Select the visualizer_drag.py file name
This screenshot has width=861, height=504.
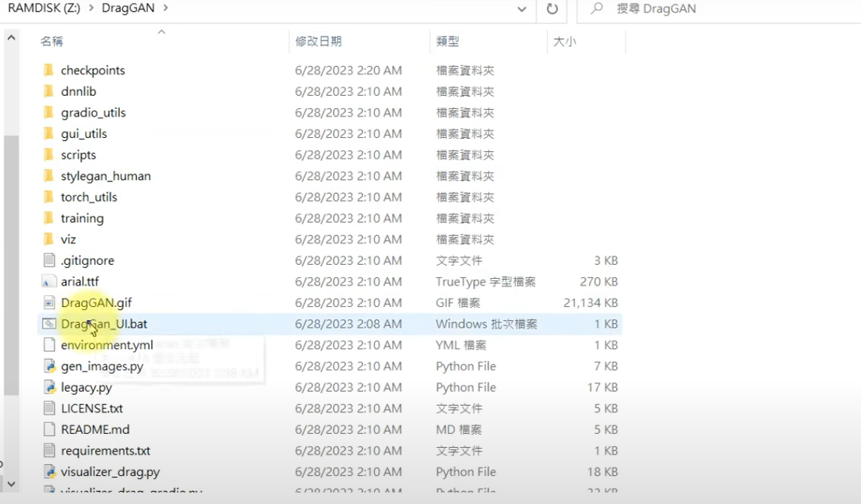tap(111, 471)
